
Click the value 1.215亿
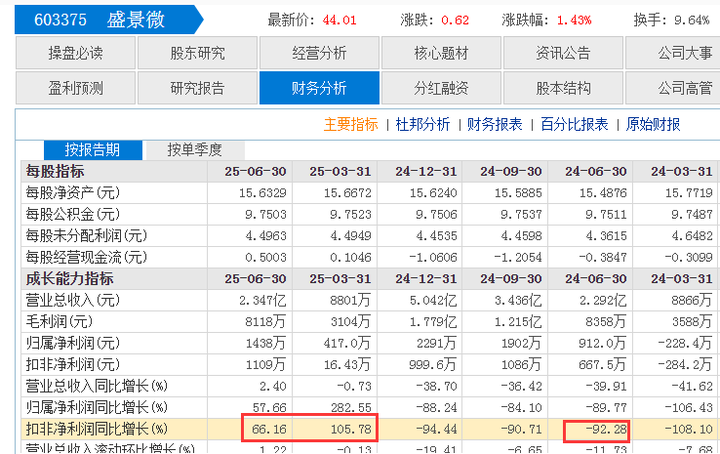tap(518, 322)
